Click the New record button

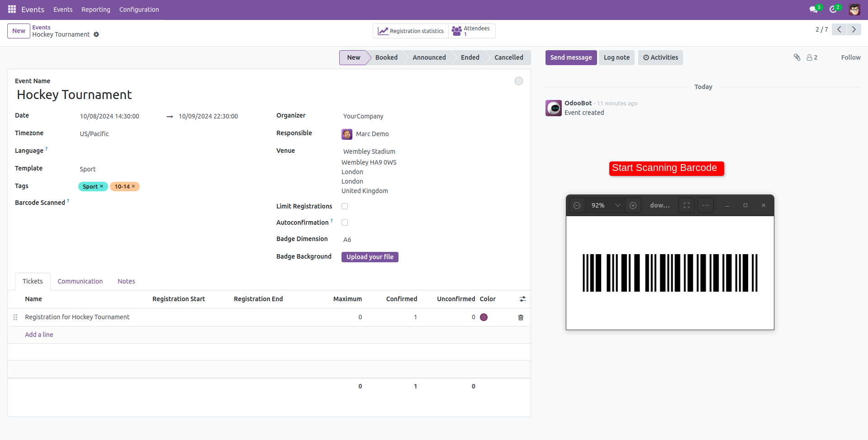tap(19, 31)
